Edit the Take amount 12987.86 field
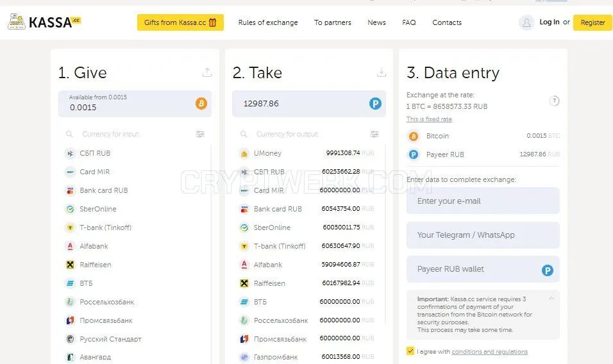613x364 pixels. point(309,104)
